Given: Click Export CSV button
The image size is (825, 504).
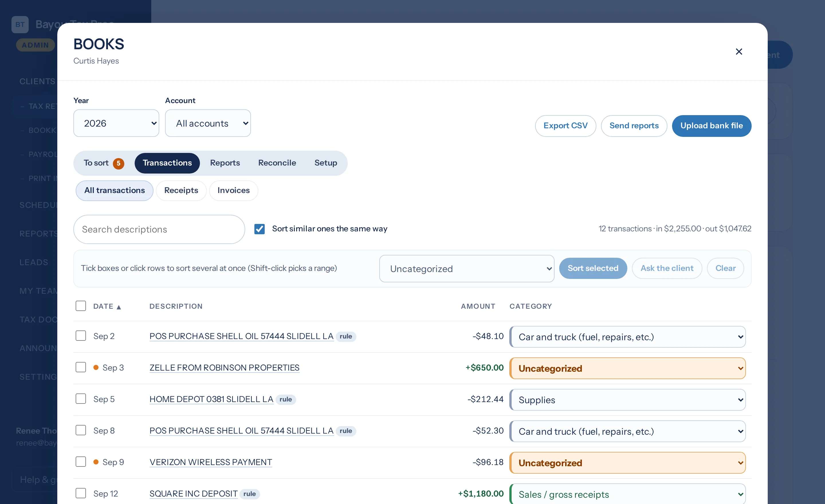Looking at the screenshot, I should click(565, 126).
